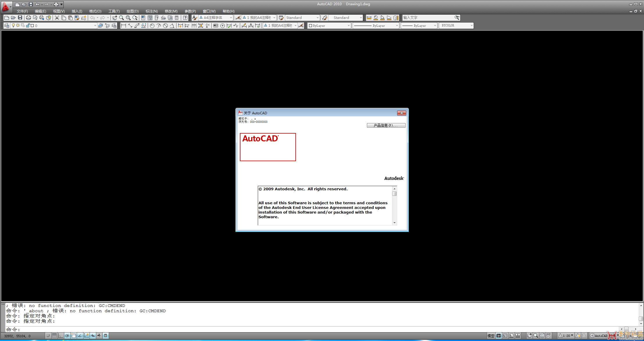Image resolution: width=644 pixels, height=341 pixels.
Task: Toggle Object Snap Tracking in status bar
Action: tap(80, 335)
